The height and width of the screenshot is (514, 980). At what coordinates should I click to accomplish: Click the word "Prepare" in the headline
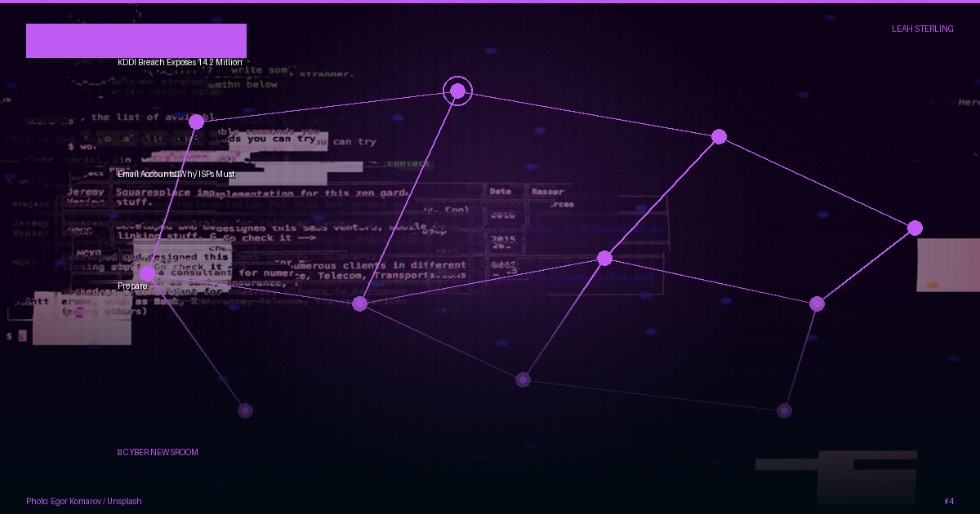point(132,286)
